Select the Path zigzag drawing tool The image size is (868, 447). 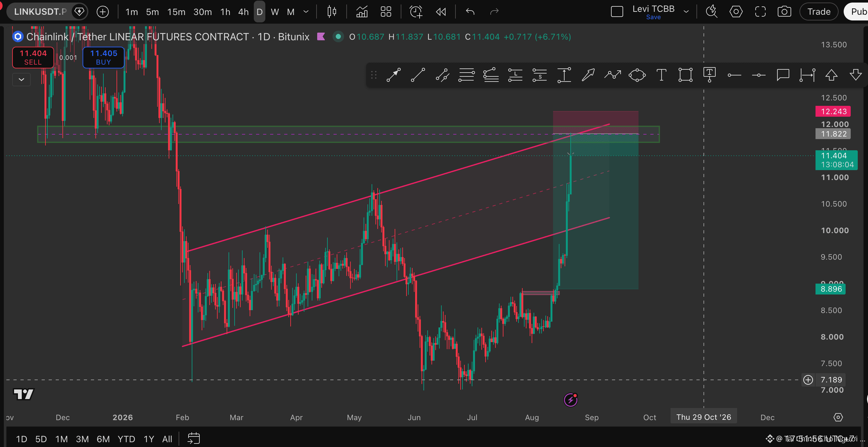pyautogui.click(x=613, y=75)
